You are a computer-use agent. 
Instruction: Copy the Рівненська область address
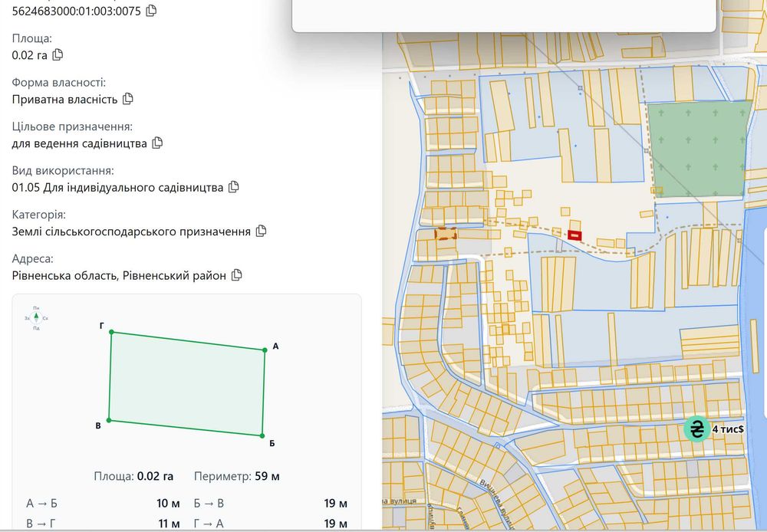click(237, 274)
